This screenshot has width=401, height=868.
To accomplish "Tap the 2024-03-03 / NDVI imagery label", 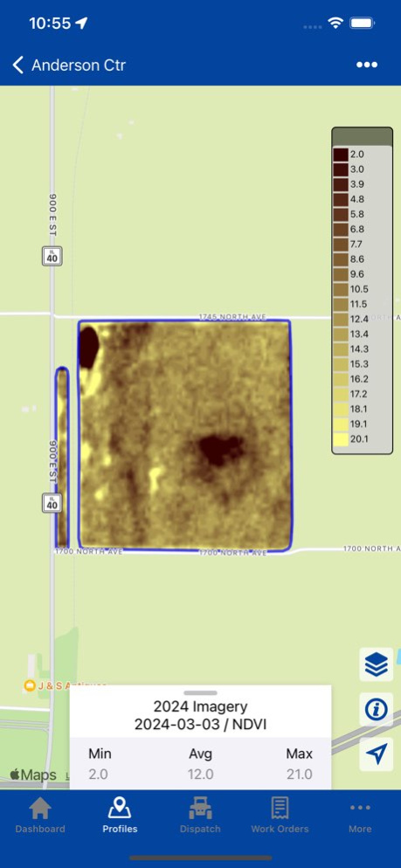I will [x=201, y=724].
